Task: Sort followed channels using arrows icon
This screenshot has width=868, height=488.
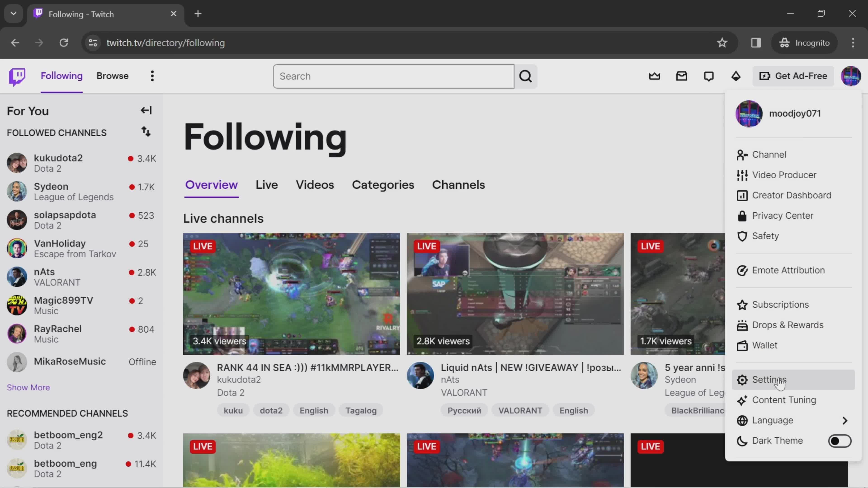Action: 146,132
